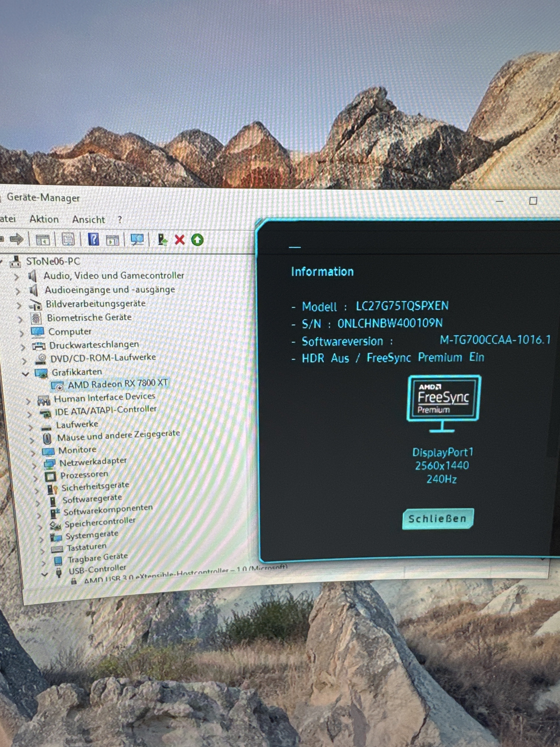
Task: Click the green circle arrow toolbar icon
Action: pyautogui.click(x=197, y=240)
